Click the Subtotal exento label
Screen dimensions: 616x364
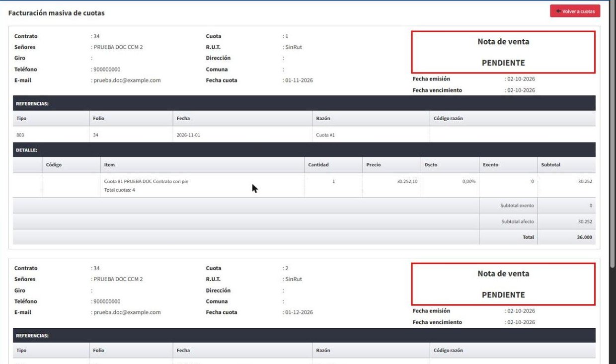pos(517,205)
